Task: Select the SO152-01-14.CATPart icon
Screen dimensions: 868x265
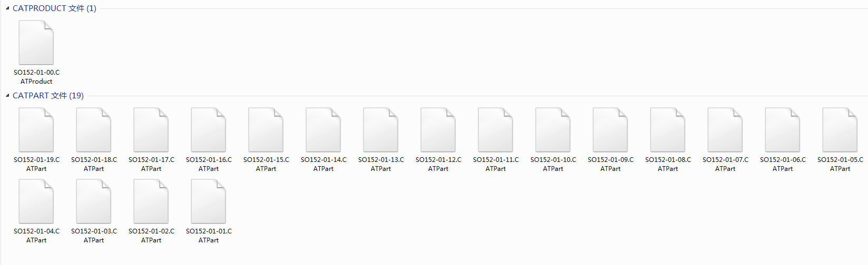Action: click(x=323, y=130)
